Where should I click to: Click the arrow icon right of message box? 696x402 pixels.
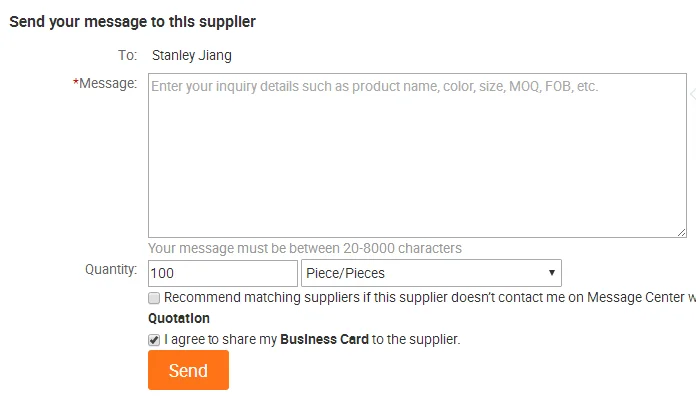pyautogui.click(x=692, y=95)
